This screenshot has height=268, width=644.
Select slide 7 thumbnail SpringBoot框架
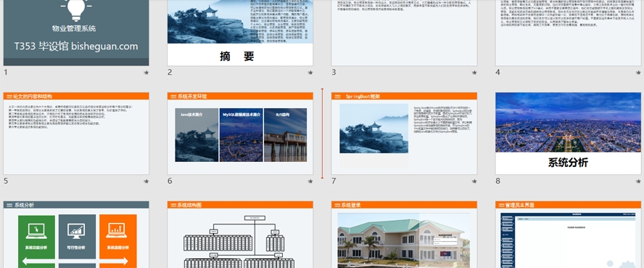point(404,134)
